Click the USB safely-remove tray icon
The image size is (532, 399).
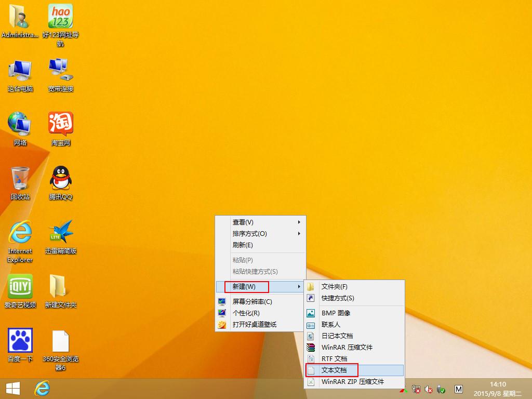[441, 389]
